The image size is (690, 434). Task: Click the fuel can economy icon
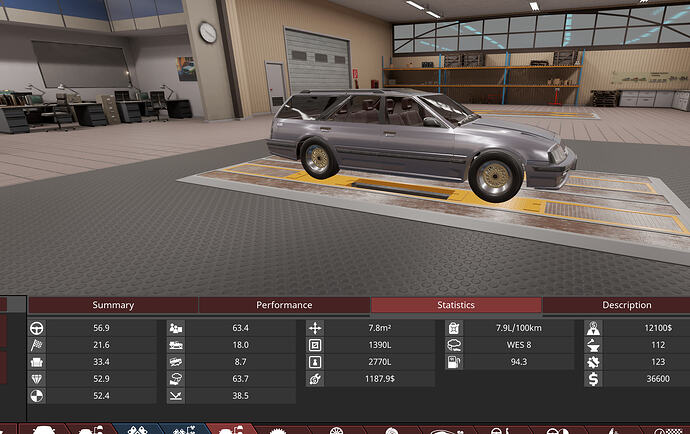(x=454, y=328)
